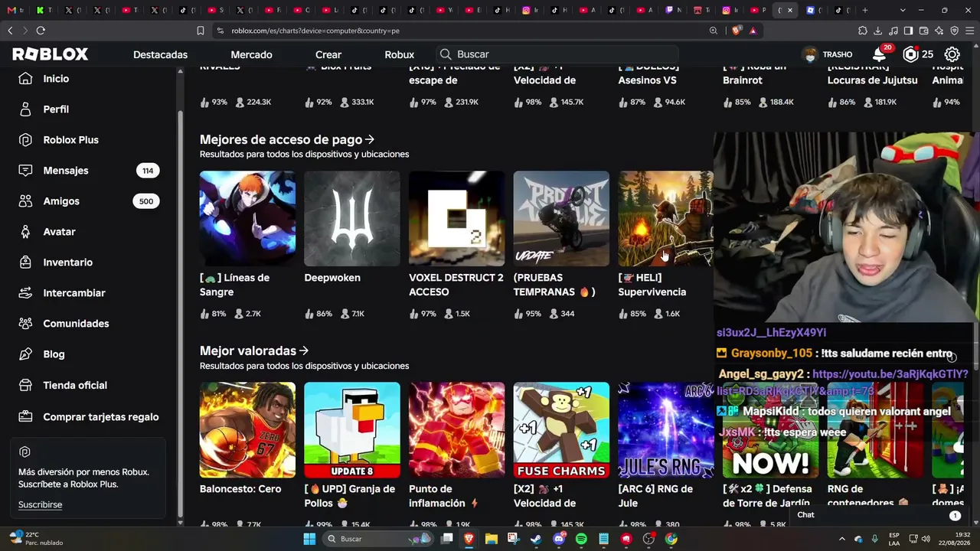980x551 pixels.
Task: Click the Inventario icon in sidebar
Action: coord(25,262)
